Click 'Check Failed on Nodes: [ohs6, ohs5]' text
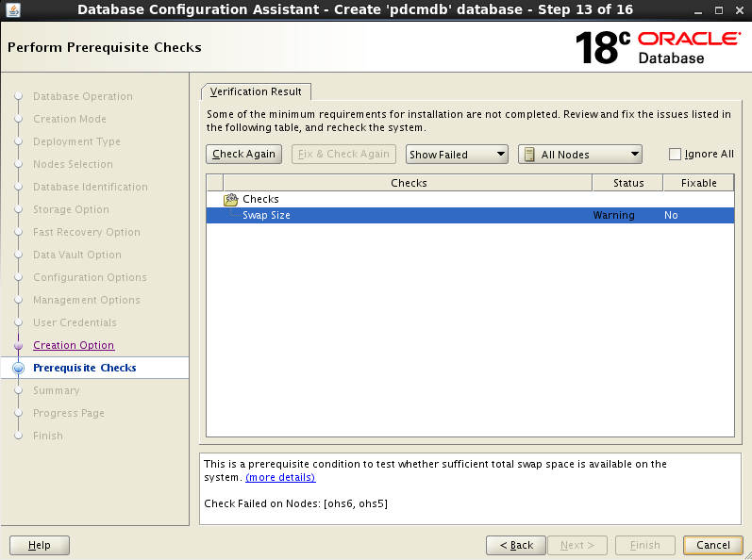 [295, 503]
